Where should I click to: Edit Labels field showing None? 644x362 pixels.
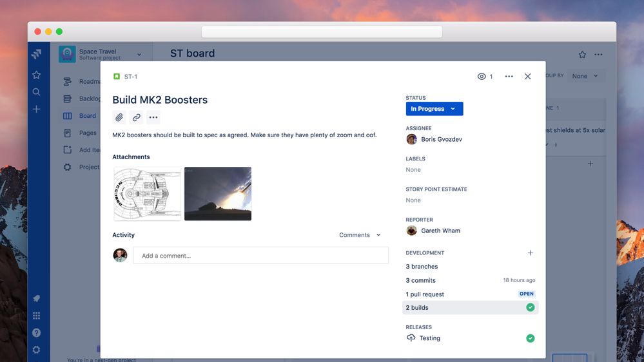point(413,169)
